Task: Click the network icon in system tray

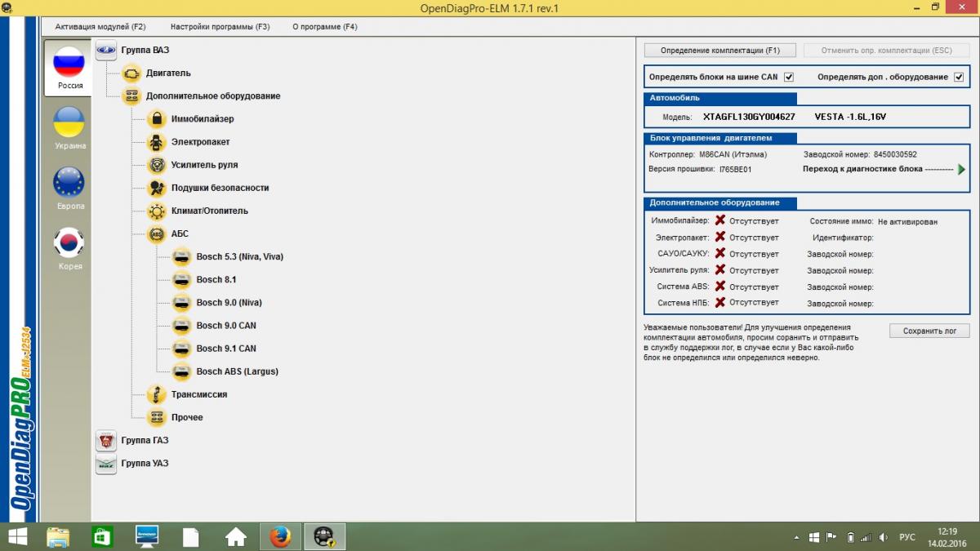Action: (866, 537)
